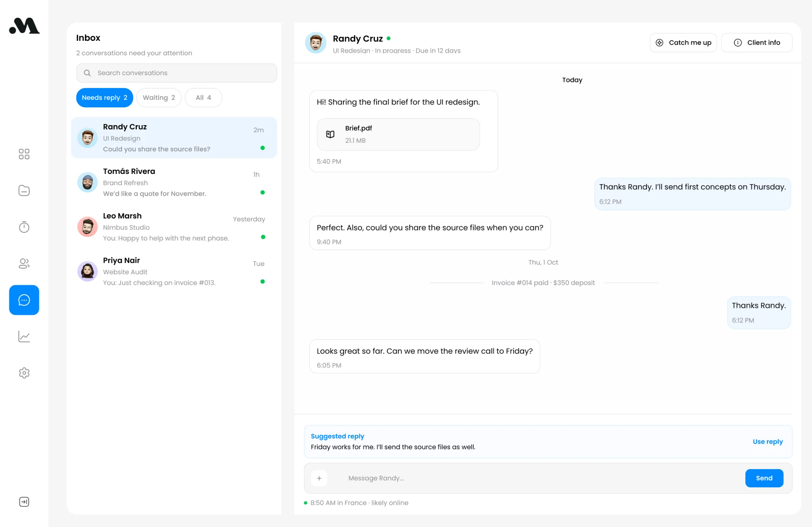Open the clients people icon in sidebar
The width and height of the screenshot is (812, 527).
(x=24, y=263)
